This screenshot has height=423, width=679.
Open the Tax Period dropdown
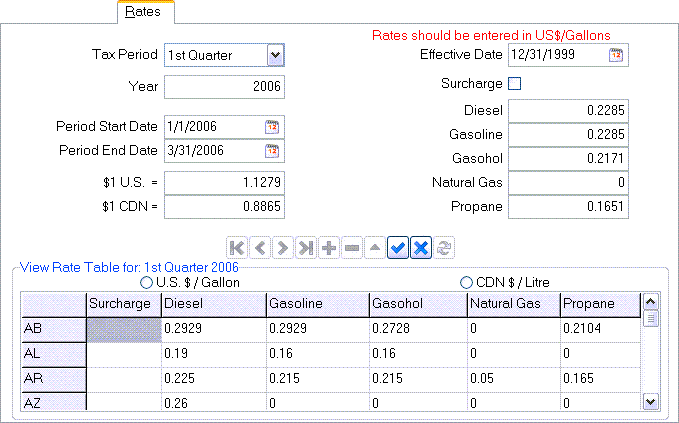point(276,55)
